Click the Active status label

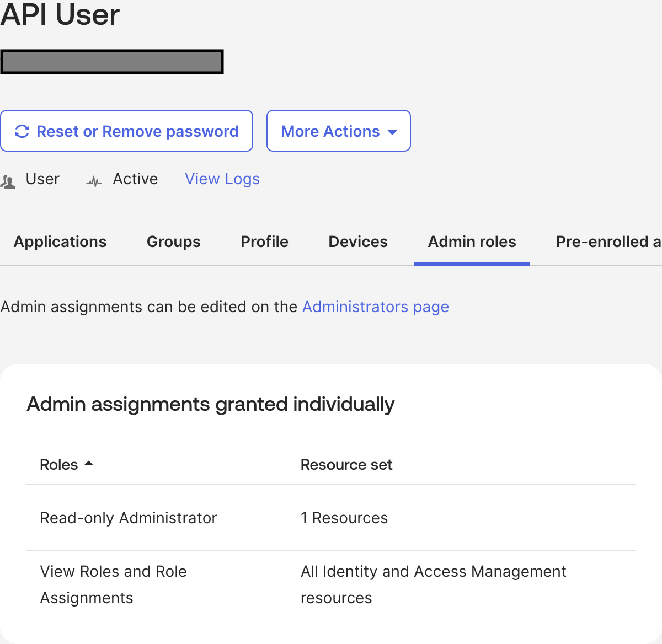click(x=135, y=179)
